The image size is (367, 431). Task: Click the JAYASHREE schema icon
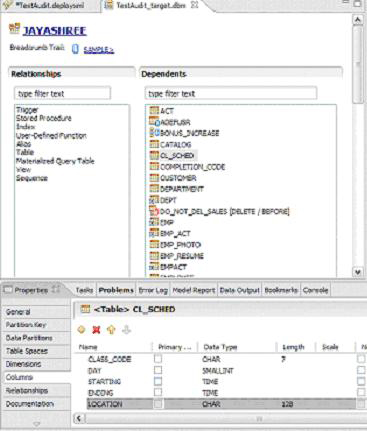coord(14,29)
